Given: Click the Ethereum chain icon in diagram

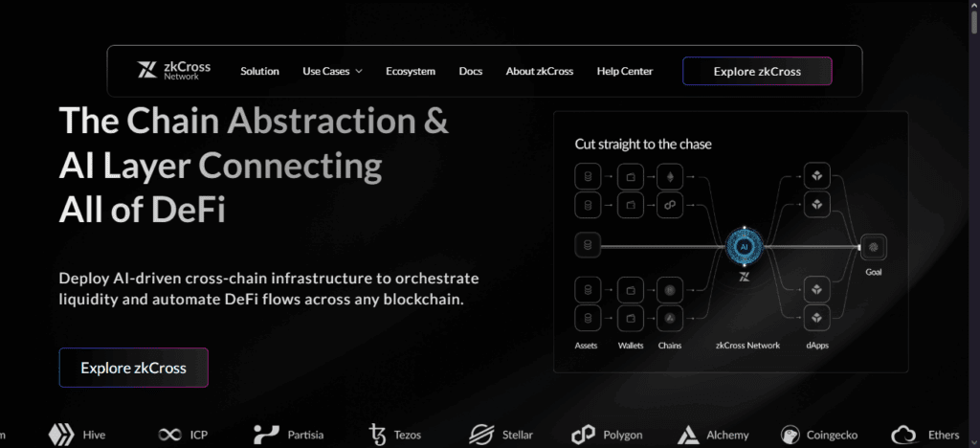Looking at the screenshot, I should pyautogui.click(x=669, y=177).
